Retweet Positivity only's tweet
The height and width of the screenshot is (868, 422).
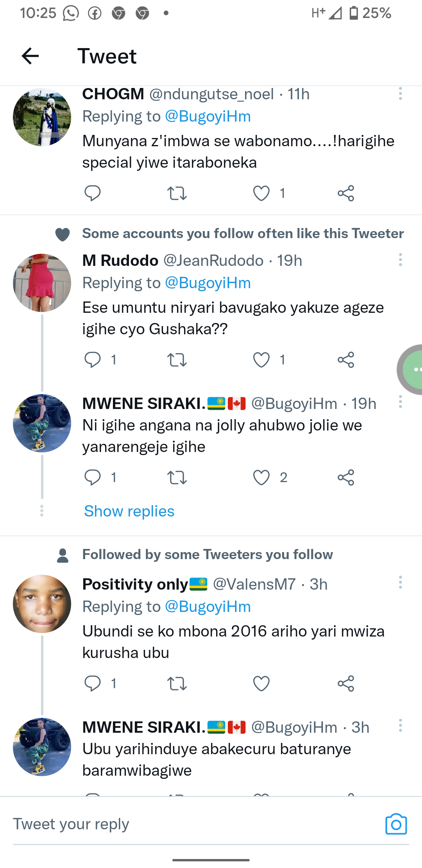pos(177,683)
